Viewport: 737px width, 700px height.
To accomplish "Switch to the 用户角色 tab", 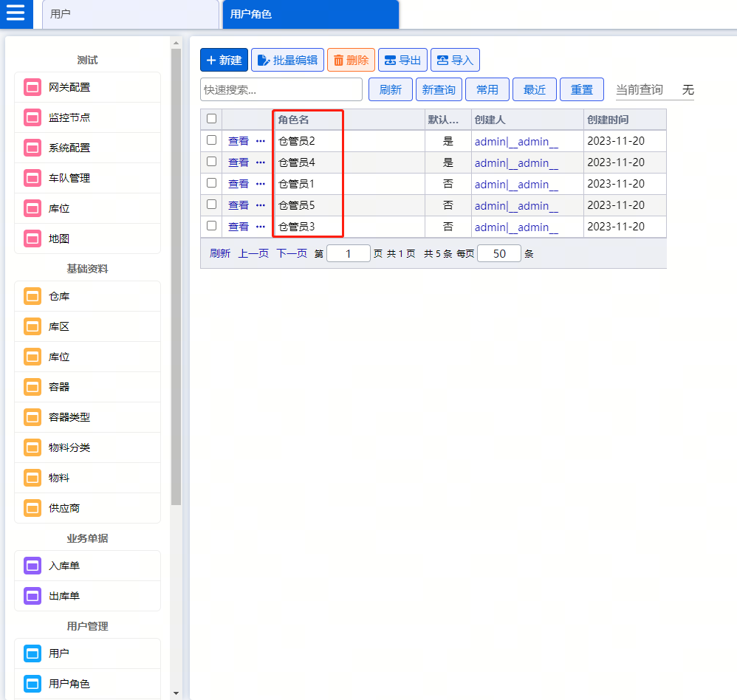I will [x=311, y=14].
